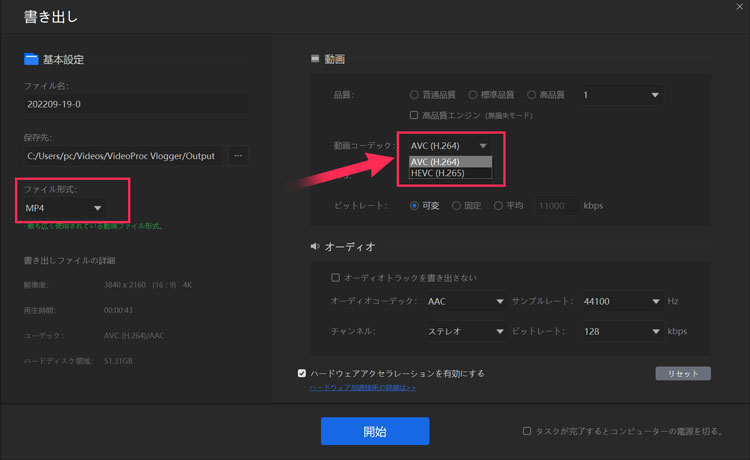750x460 pixels.
Task: Open the stereo channel dropdown
Action: coord(466,331)
